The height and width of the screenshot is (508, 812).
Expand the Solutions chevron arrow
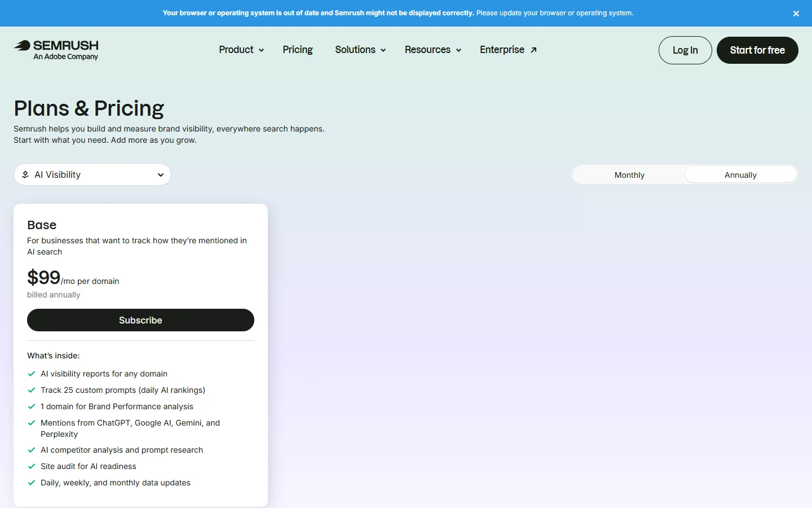tap(383, 50)
